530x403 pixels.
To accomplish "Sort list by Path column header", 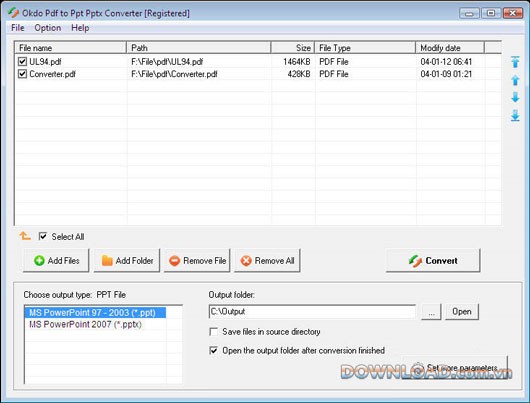I will 198,48.
